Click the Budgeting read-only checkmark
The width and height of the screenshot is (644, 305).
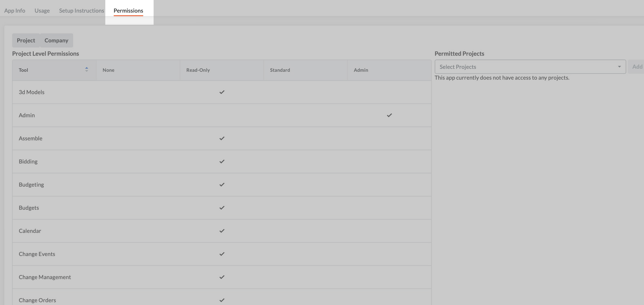coord(222,185)
